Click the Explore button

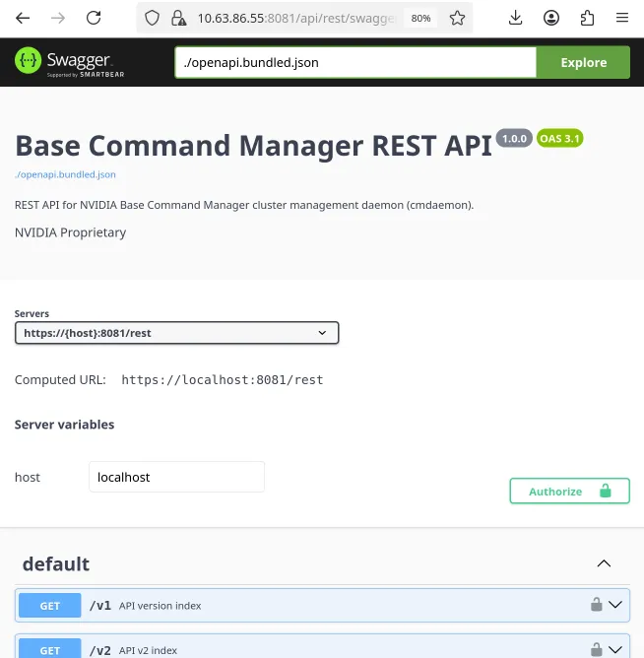[x=583, y=62]
